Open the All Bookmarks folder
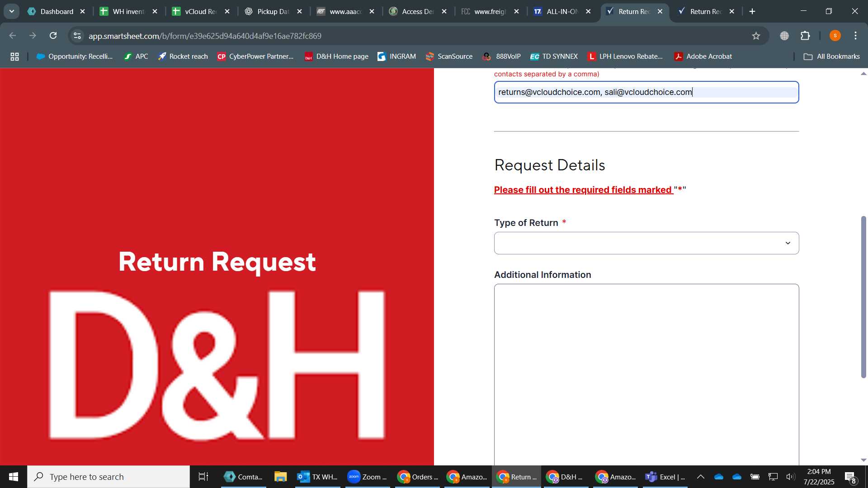This screenshot has height=488, width=868. coord(832,56)
